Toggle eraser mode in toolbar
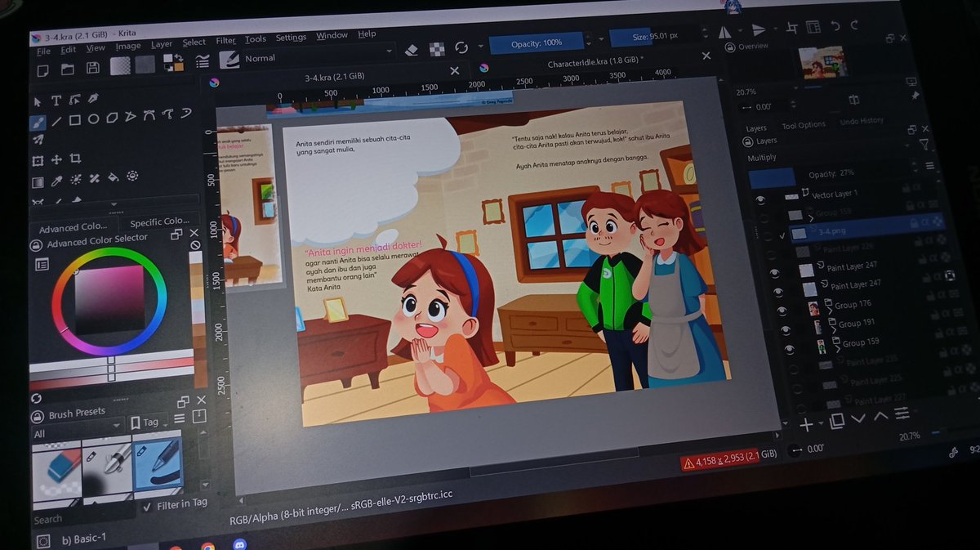This screenshot has height=550, width=980. pos(412,49)
